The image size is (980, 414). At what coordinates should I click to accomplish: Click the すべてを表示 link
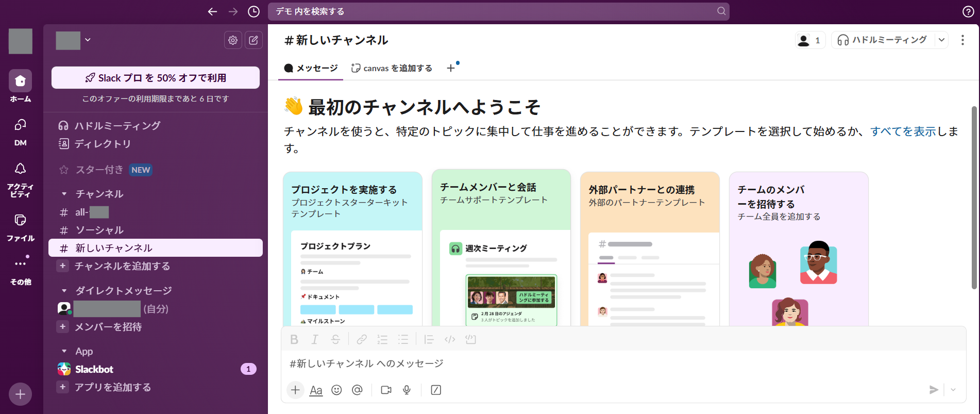(903, 131)
